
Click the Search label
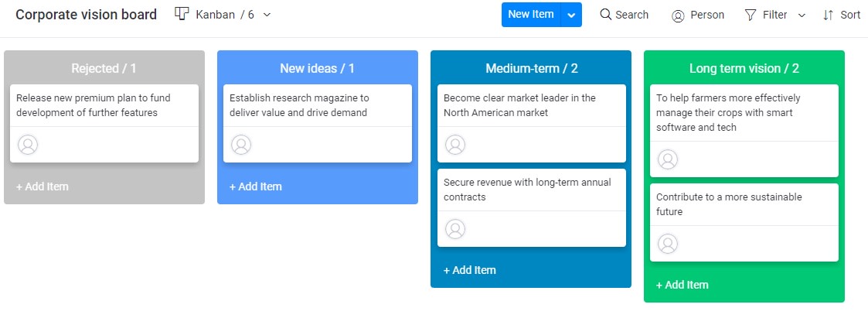631,15
